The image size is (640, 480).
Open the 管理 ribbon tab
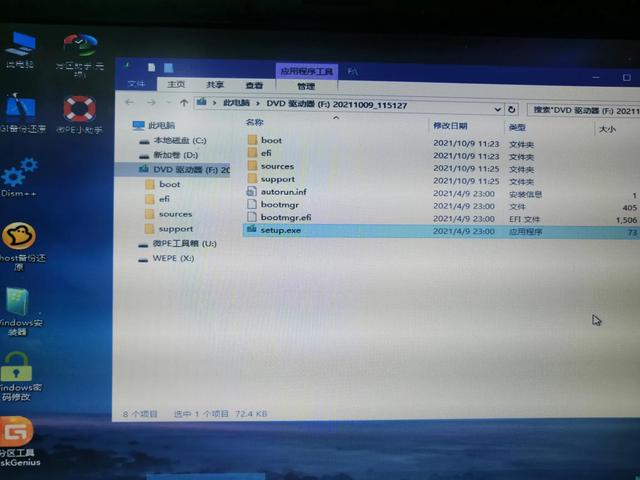click(x=306, y=86)
